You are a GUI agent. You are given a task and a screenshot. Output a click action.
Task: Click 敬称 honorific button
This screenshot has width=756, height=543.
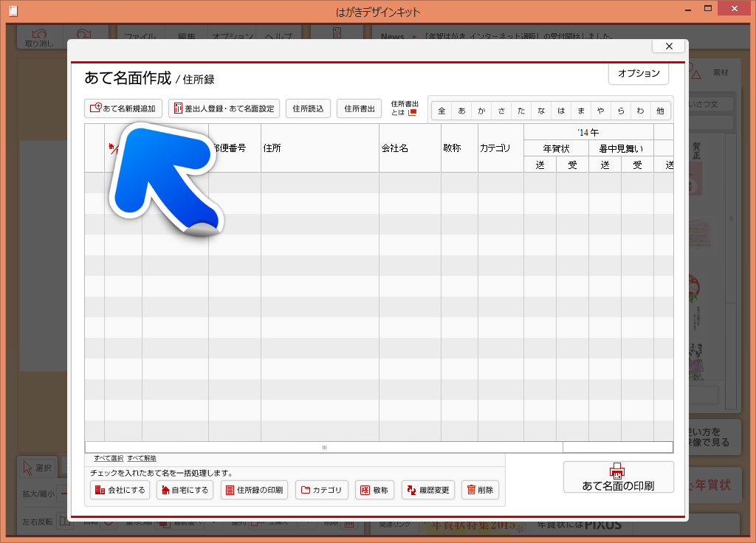(x=374, y=490)
